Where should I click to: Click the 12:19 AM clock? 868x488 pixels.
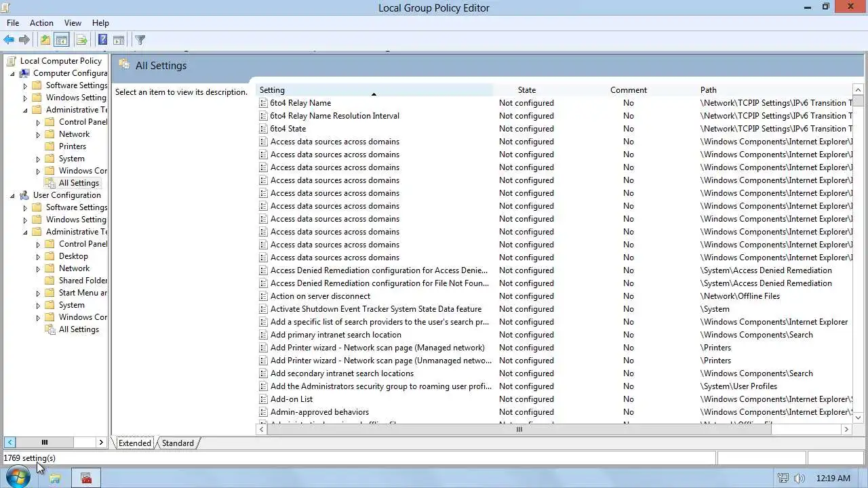833,478
